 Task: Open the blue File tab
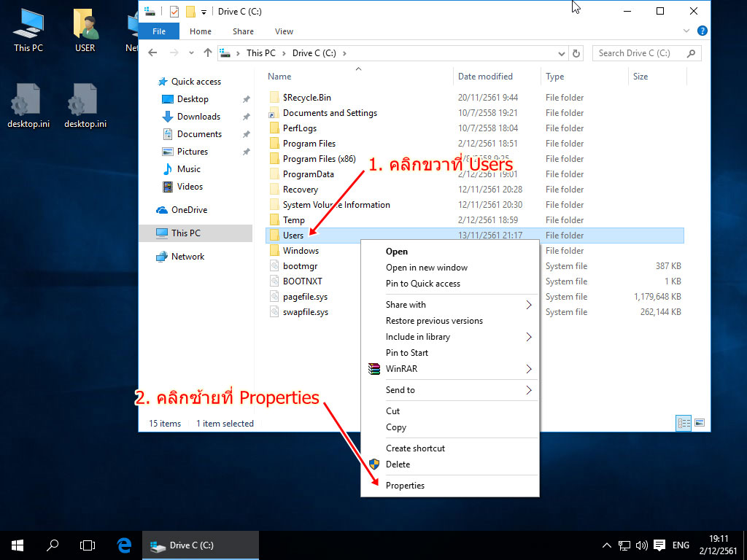point(159,31)
